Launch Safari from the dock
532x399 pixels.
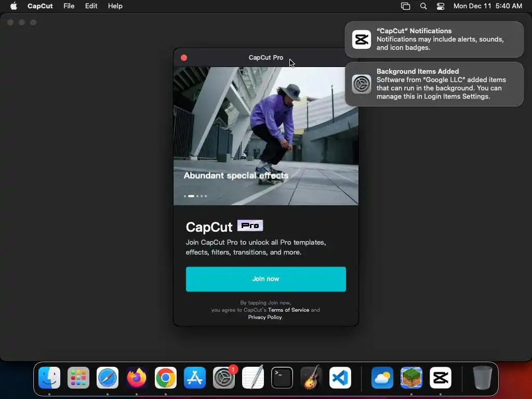108,378
